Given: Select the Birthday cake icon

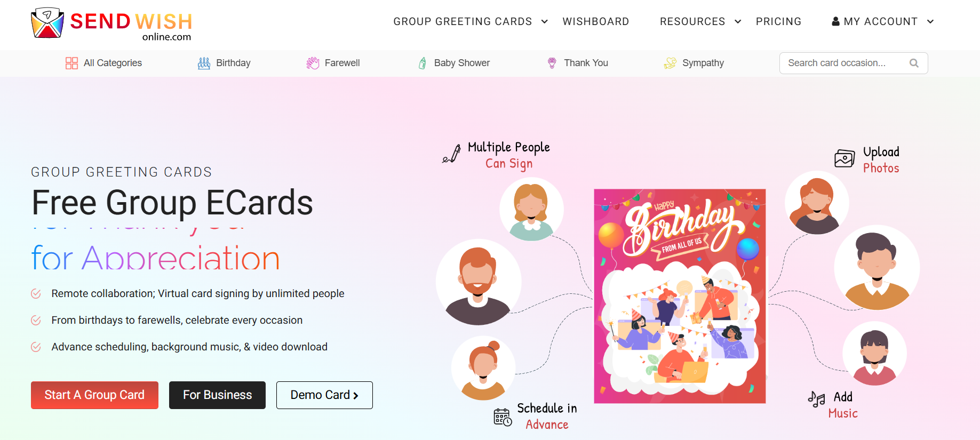Looking at the screenshot, I should (x=204, y=63).
